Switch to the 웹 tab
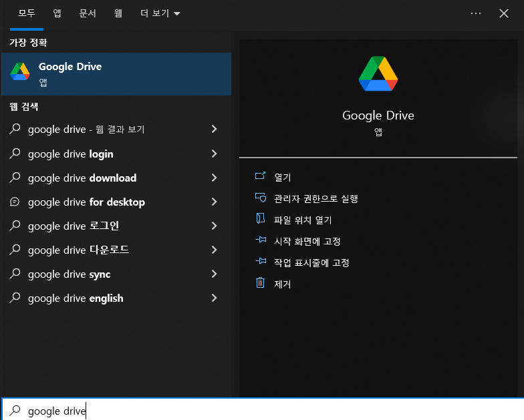Image resolution: width=524 pixels, height=420 pixels. (118, 13)
